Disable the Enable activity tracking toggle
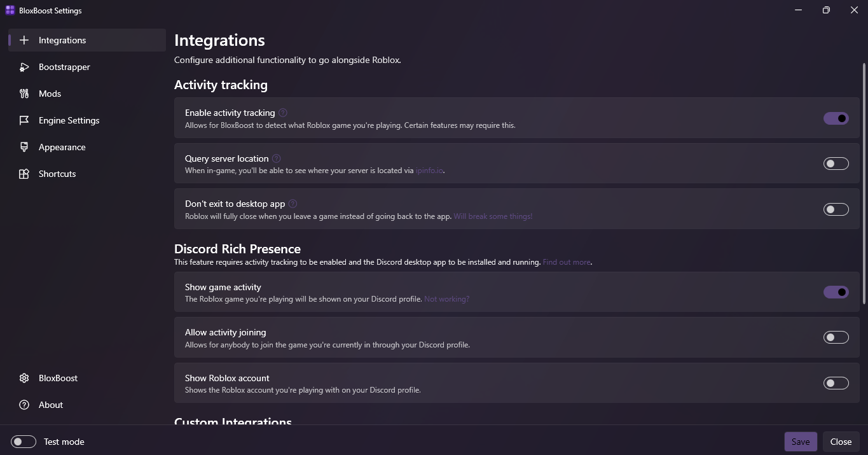The image size is (868, 455). (x=836, y=118)
